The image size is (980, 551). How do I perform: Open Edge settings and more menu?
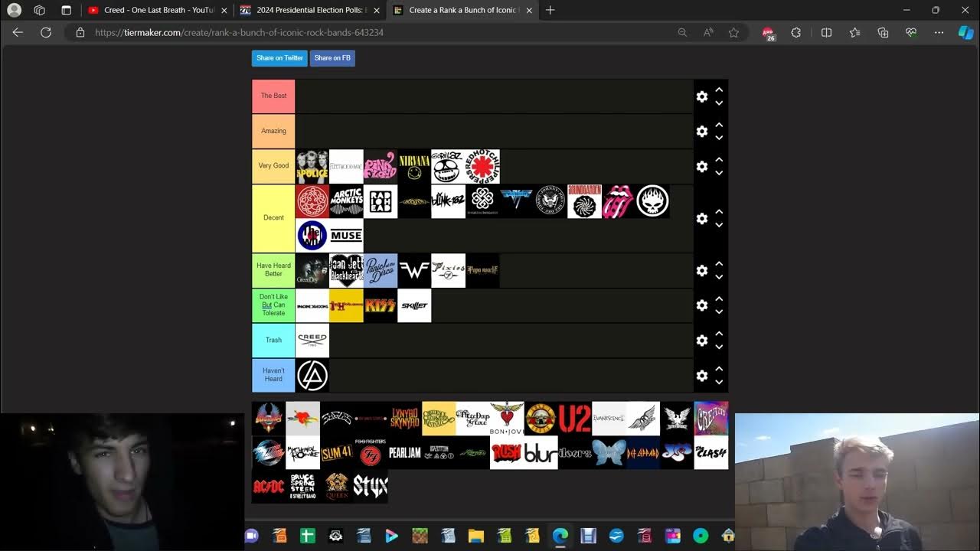click(939, 32)
